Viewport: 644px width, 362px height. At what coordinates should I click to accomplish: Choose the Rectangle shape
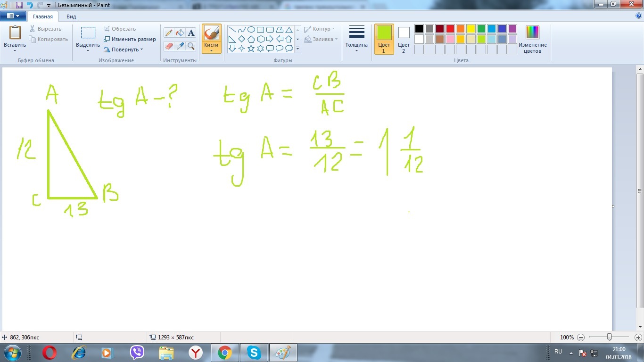pyautogui.click(x=261, y=30)
